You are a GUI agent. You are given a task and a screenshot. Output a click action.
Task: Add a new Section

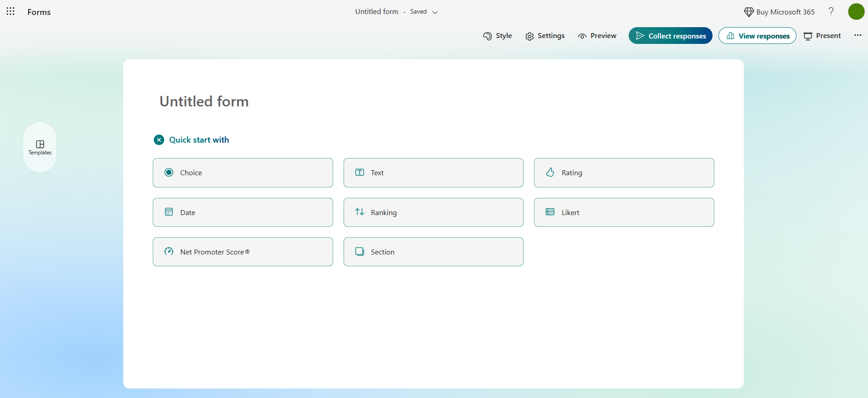click(433, 252)
